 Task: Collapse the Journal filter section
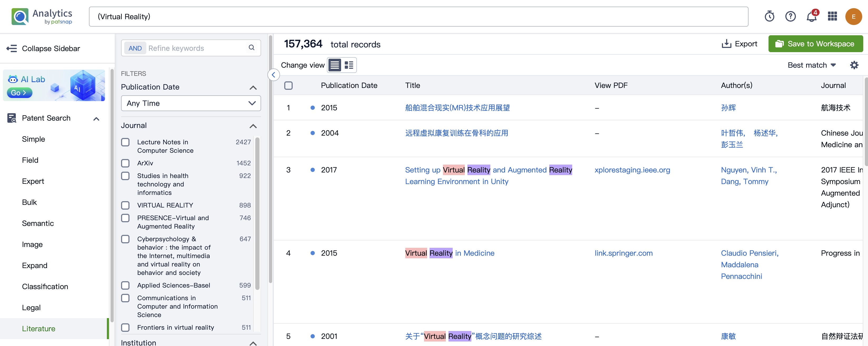[253, 126]
